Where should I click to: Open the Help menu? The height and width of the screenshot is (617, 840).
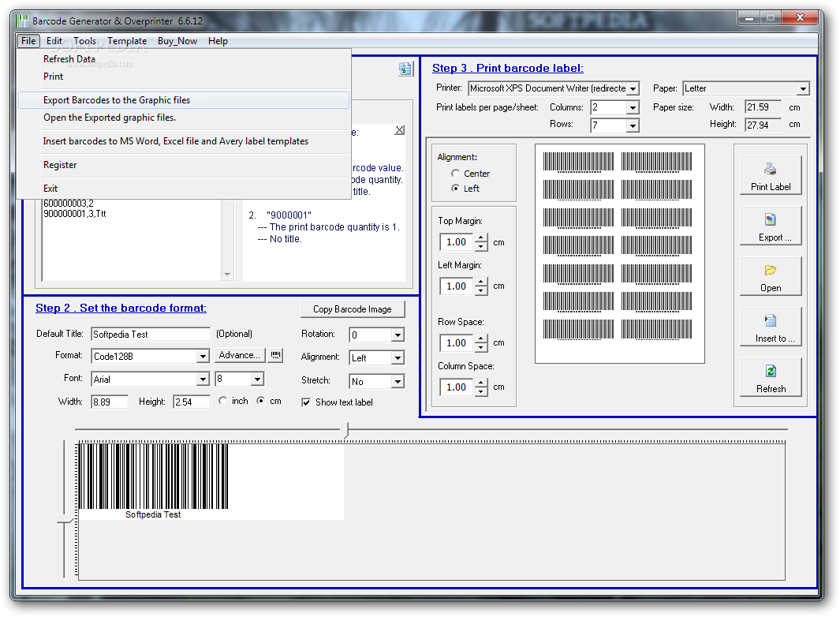pos(218,41)
